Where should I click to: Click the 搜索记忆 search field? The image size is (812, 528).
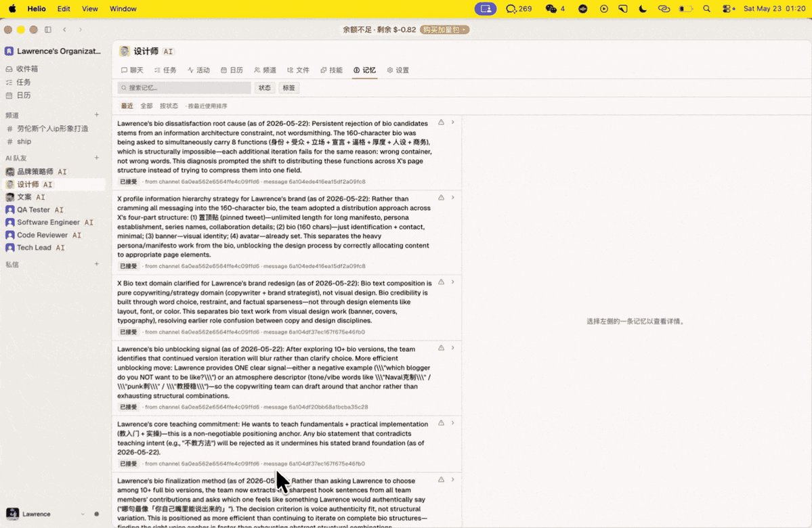[x=184, y=88]
